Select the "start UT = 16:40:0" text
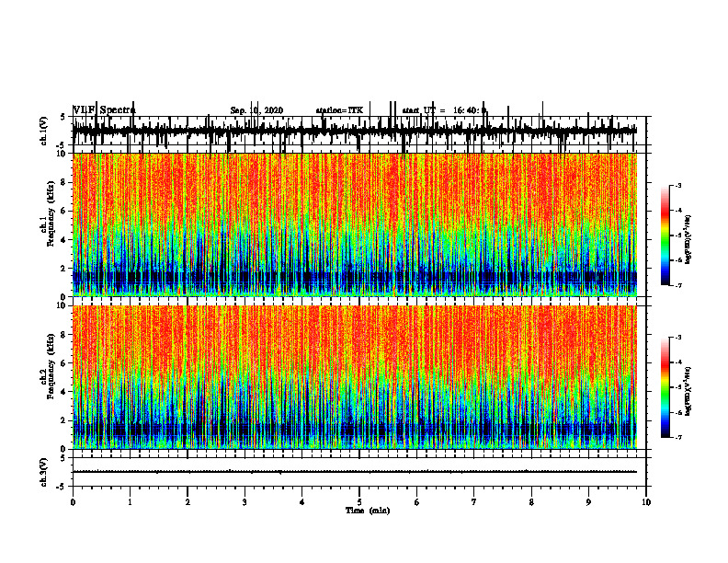This screenshot has width=728, height=563. click(444, 110)
